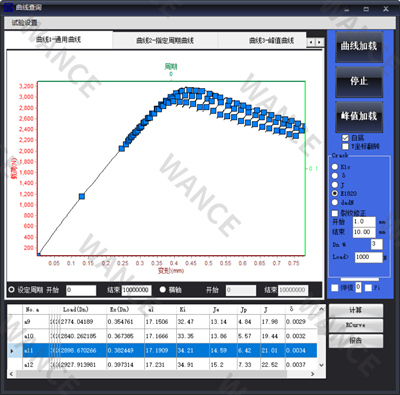
Task: Click the table's horizontal scrollbar thumb
Action: [151, 374]
